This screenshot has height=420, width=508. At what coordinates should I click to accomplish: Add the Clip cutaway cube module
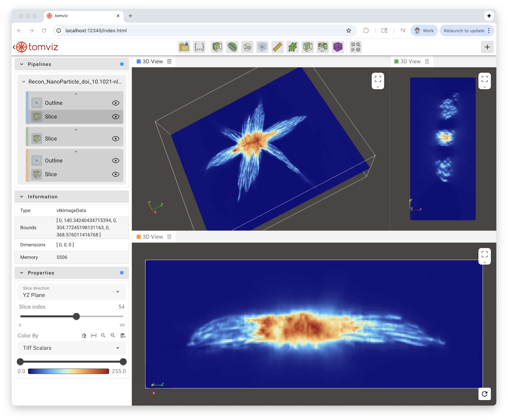tap(323, 47)
